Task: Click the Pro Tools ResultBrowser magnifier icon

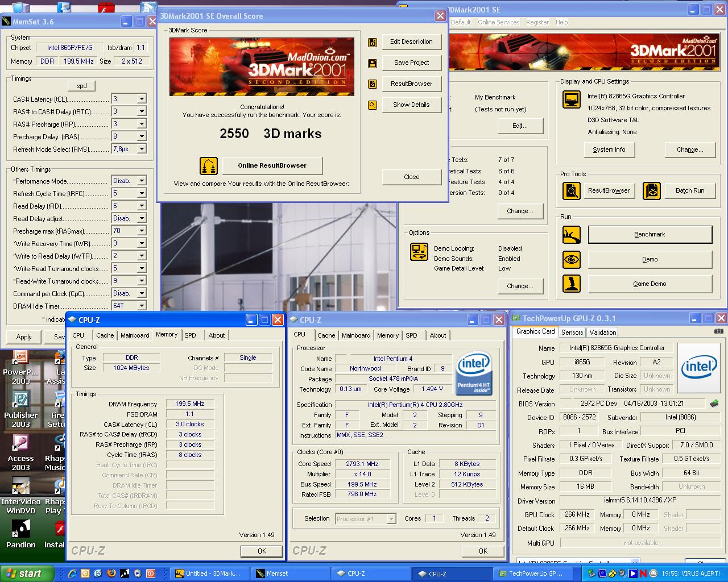Action: click(571, 191)
